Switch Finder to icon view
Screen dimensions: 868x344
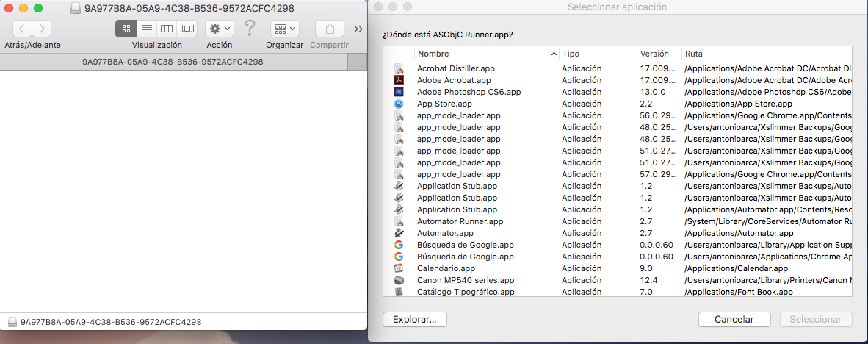coord(126,29)
